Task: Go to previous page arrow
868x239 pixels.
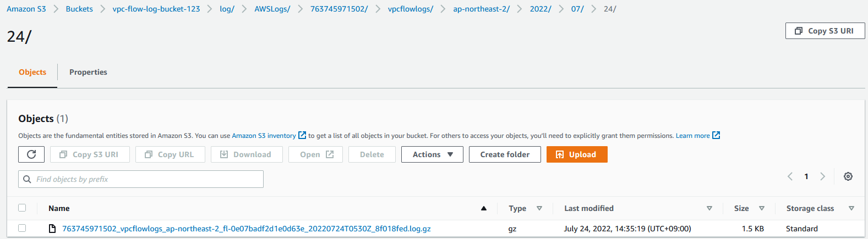Action: [x=790, y=176]
